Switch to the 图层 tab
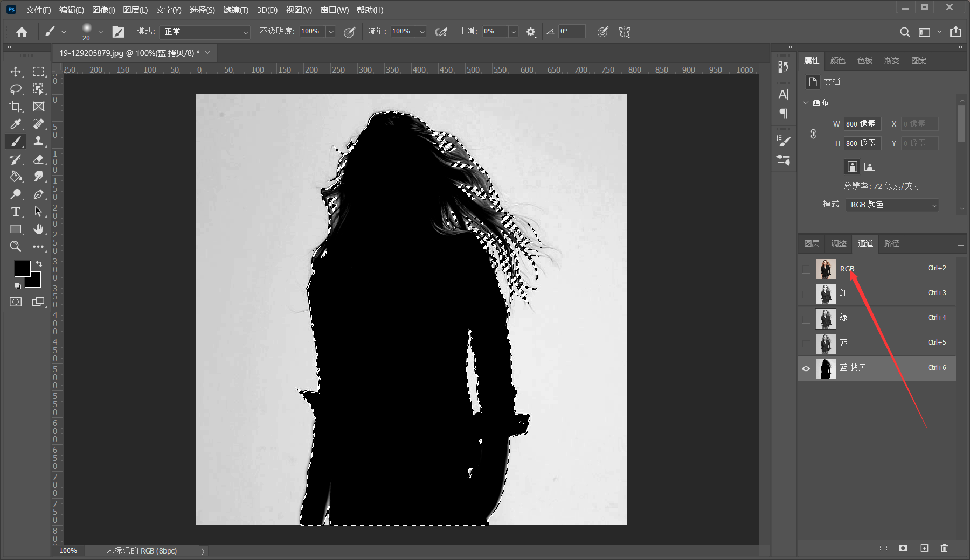970x560 pixels. [812, 243]
